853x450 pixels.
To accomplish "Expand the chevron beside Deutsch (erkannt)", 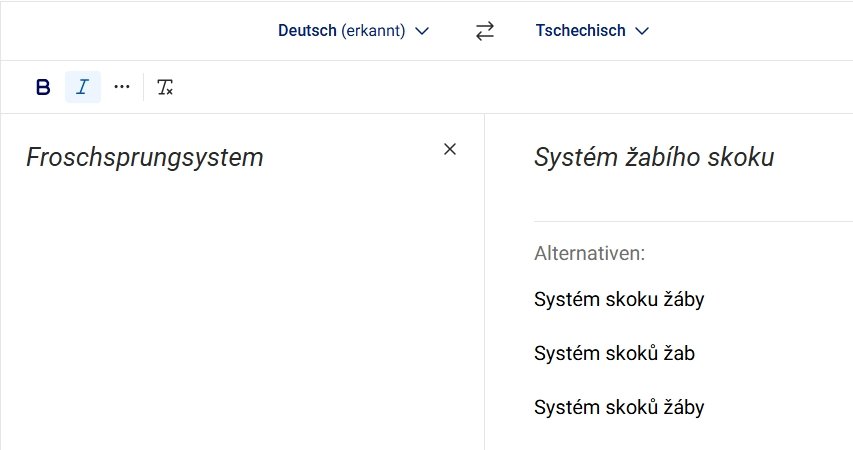I will [x=422, y=31].
